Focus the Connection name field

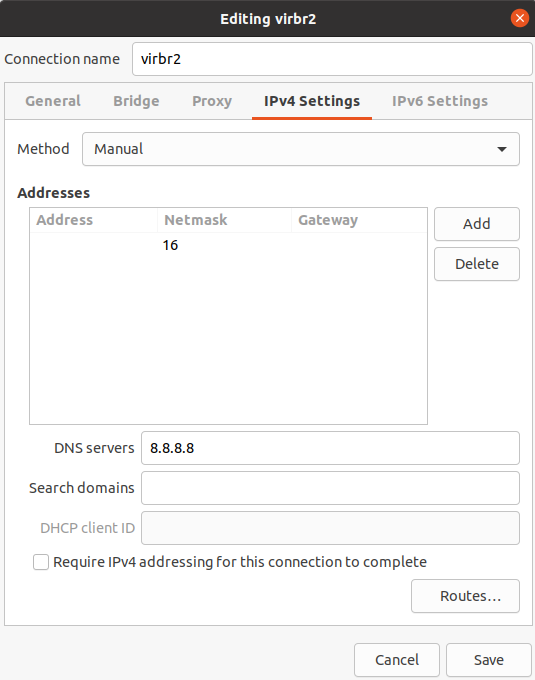click(332, 59)
